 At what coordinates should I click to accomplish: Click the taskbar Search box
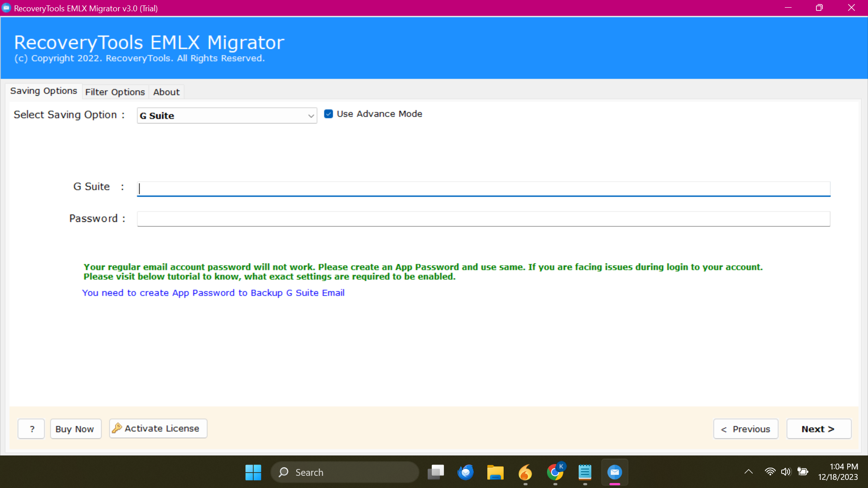click(x=345, y=472)
